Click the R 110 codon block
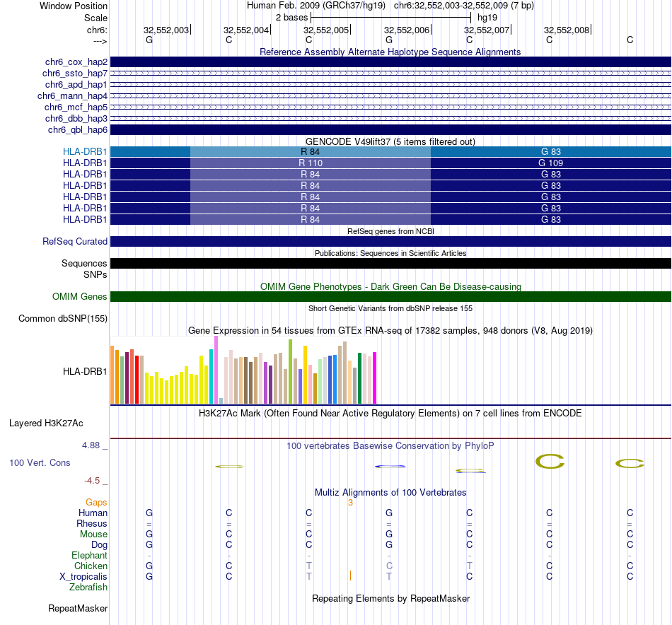Image resolution: width=672 pixels, height=625 pixels. coord(311,163)
